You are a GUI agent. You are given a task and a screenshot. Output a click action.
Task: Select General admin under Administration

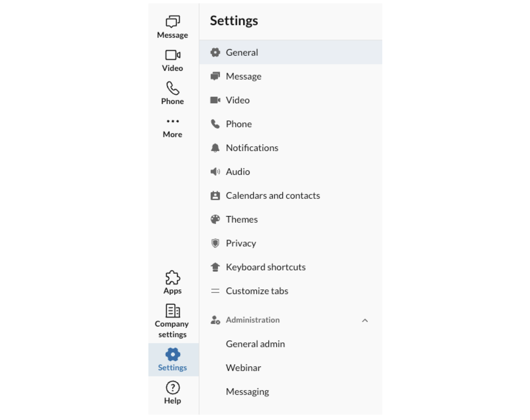(255, 344)
